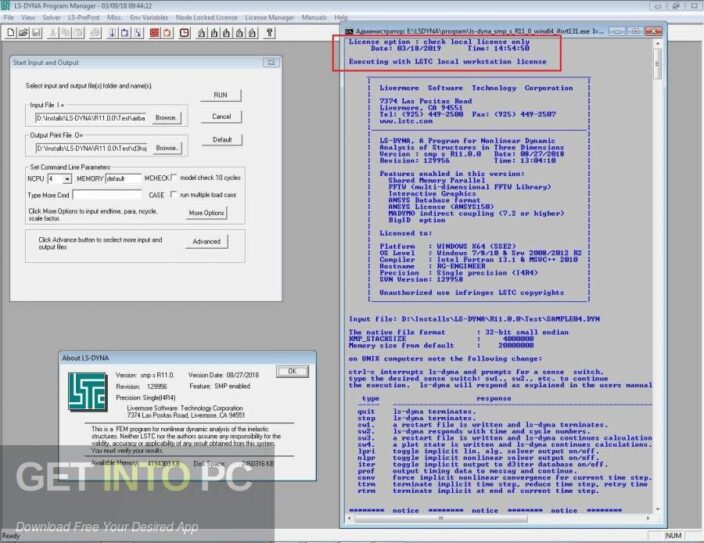Close the Start Input and Output dialog

(271, 62)
